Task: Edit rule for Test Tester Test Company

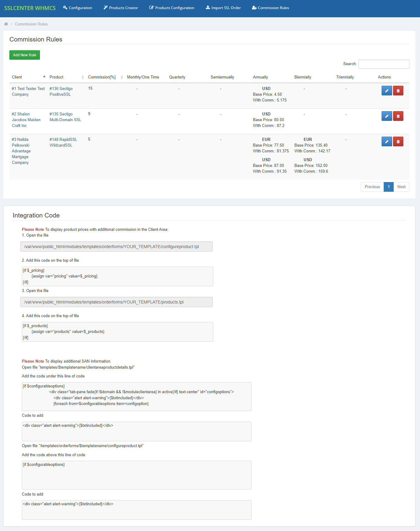Action: click(x=387, y=91)
